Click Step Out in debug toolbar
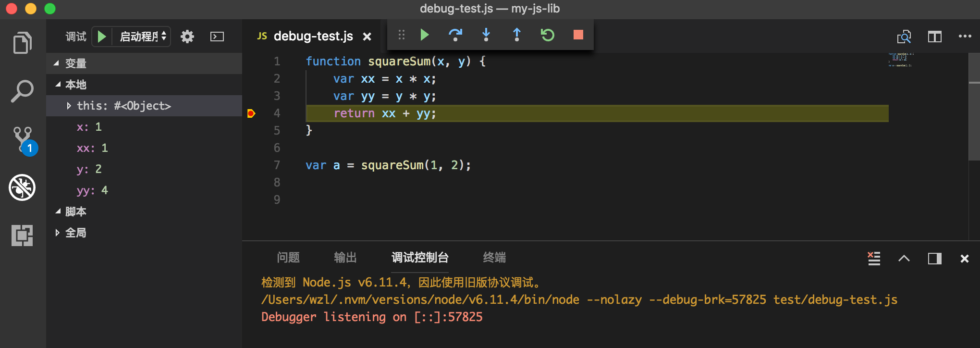The height and width of the screenshot is (348, 980). [516, 35]
